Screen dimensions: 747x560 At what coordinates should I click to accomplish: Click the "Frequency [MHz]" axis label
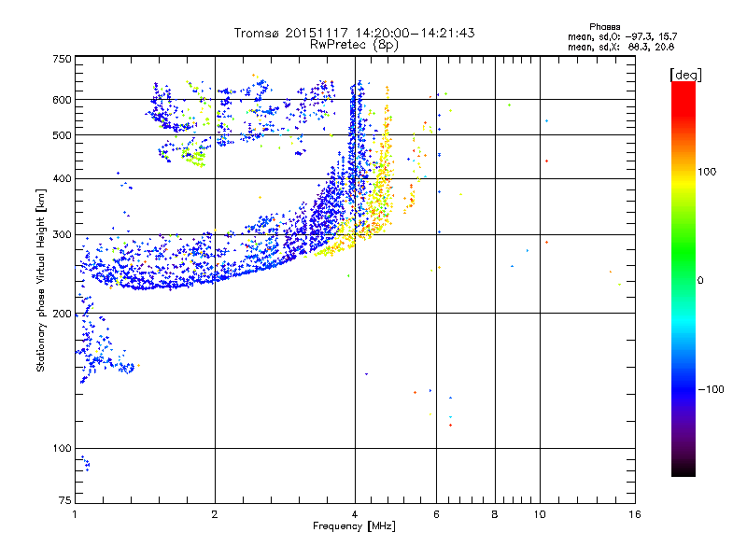(x=354, y=526)
